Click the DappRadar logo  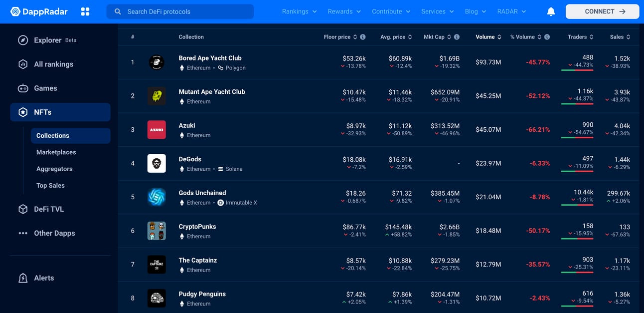coord(39,11)
